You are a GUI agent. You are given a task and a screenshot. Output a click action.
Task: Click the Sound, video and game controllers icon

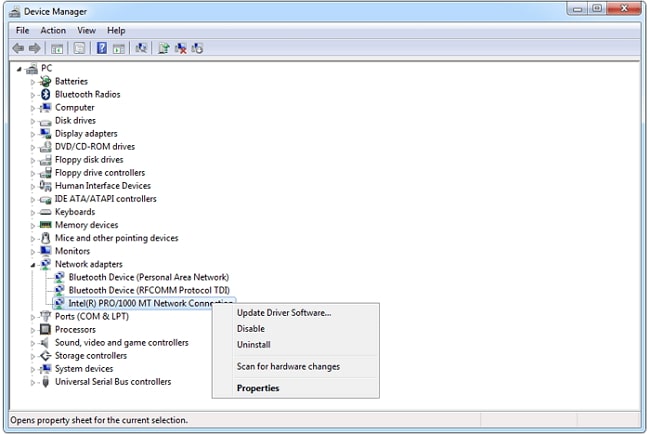[45, 342]
